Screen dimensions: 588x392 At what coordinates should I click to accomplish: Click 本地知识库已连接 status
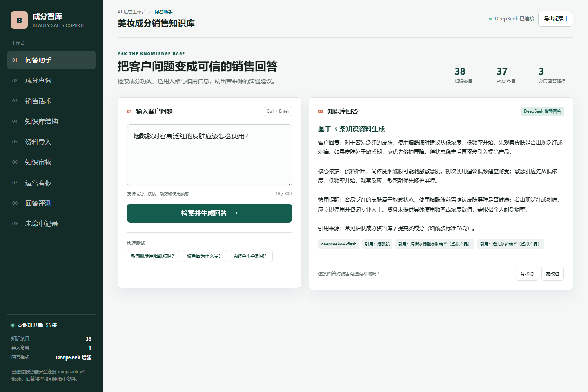(34, 325)
